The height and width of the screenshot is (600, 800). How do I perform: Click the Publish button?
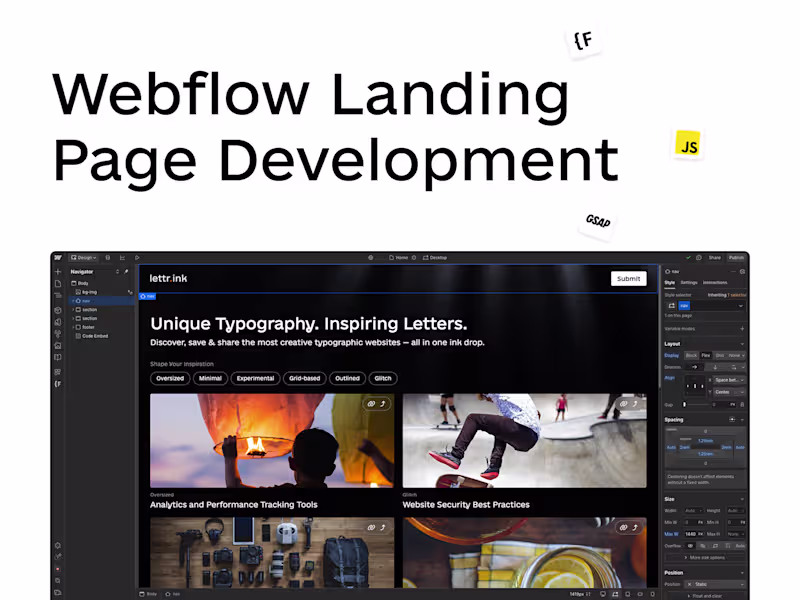(736, 258)
